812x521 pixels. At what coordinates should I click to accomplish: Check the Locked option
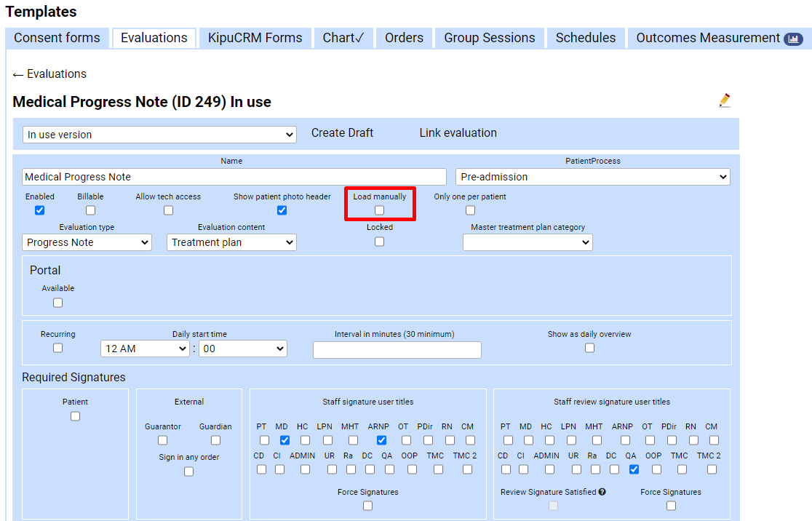coord(379,241)
